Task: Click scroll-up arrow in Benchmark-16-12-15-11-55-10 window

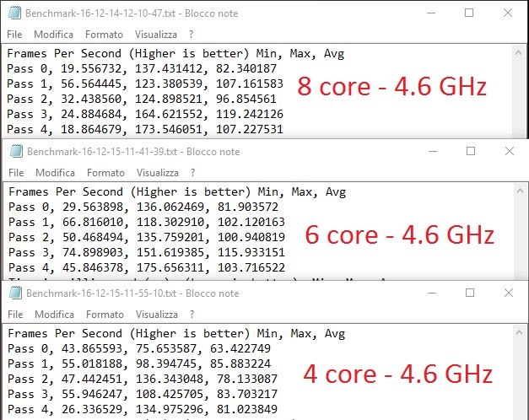Action: tap(519, 332)
